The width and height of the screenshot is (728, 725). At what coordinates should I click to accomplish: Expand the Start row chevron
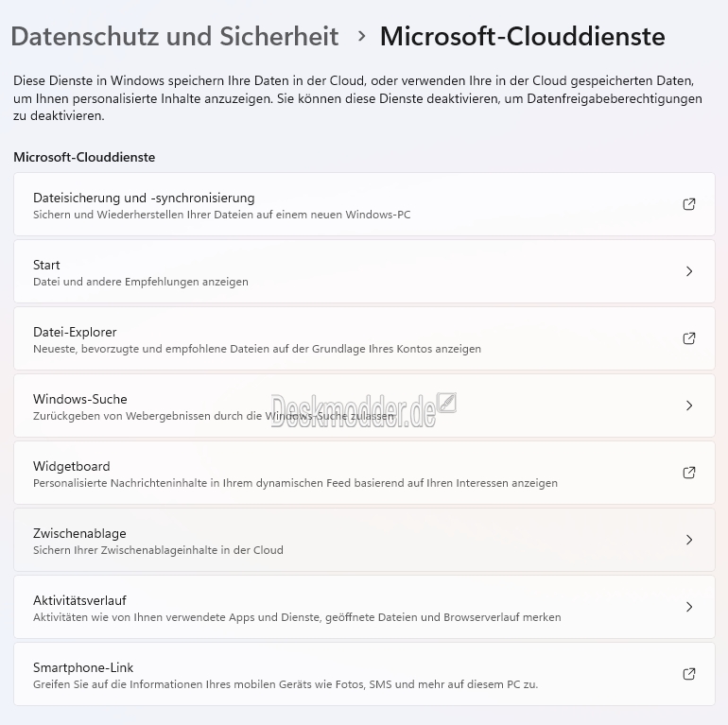coord(689,271)
